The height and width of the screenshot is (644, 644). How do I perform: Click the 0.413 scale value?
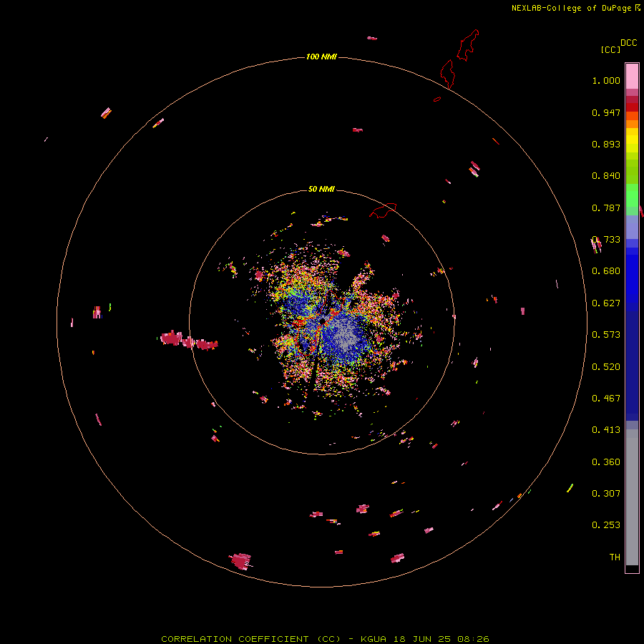coord(606,430)
